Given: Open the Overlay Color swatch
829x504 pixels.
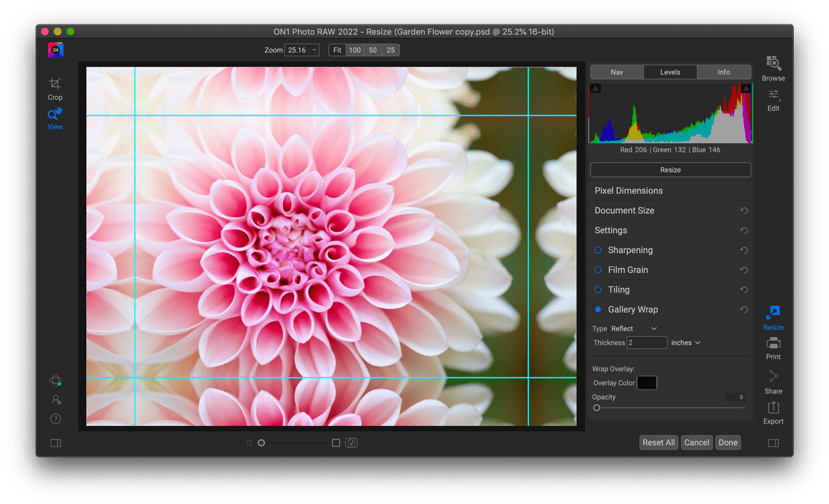Looking at the screenshot, I should (x=646, y=383).
